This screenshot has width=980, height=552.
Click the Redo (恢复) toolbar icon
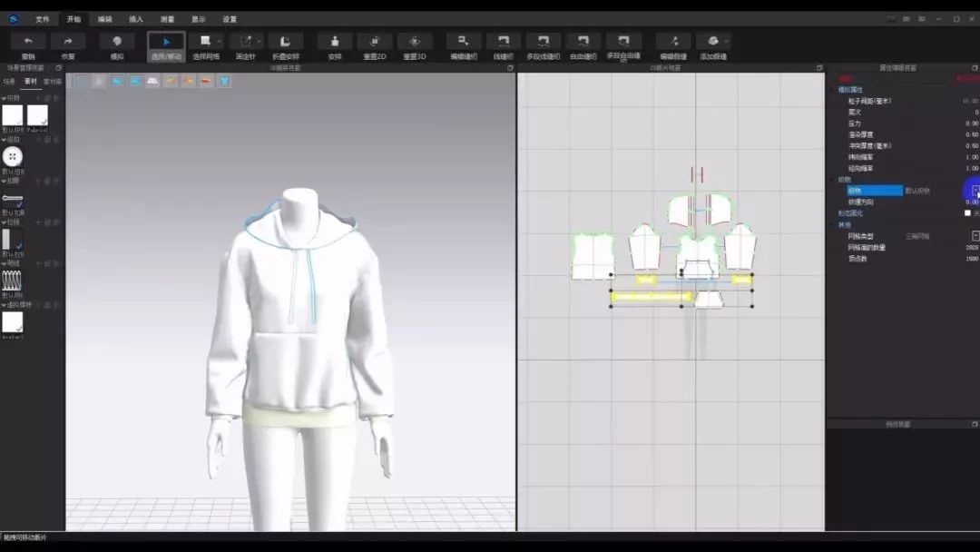tap(68, 42)
